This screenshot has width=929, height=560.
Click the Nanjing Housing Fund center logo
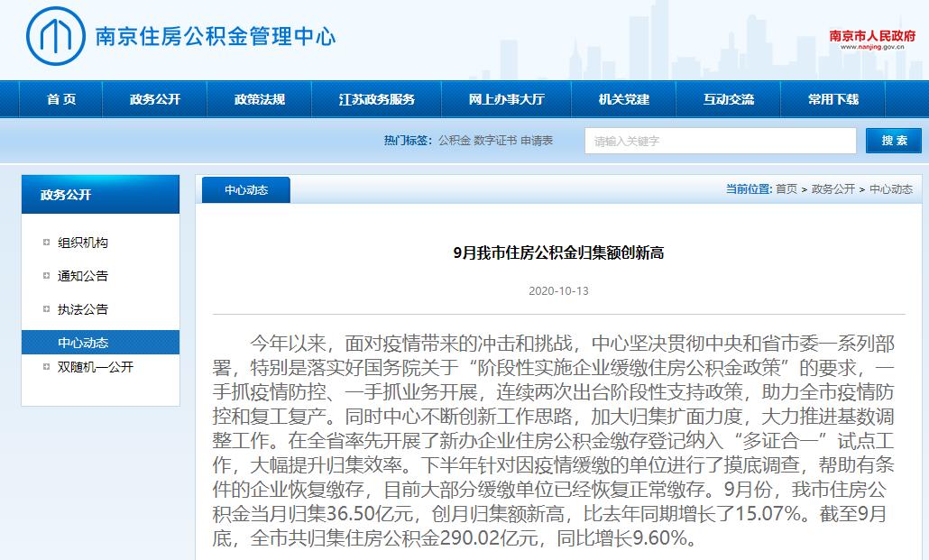(56, 36)
